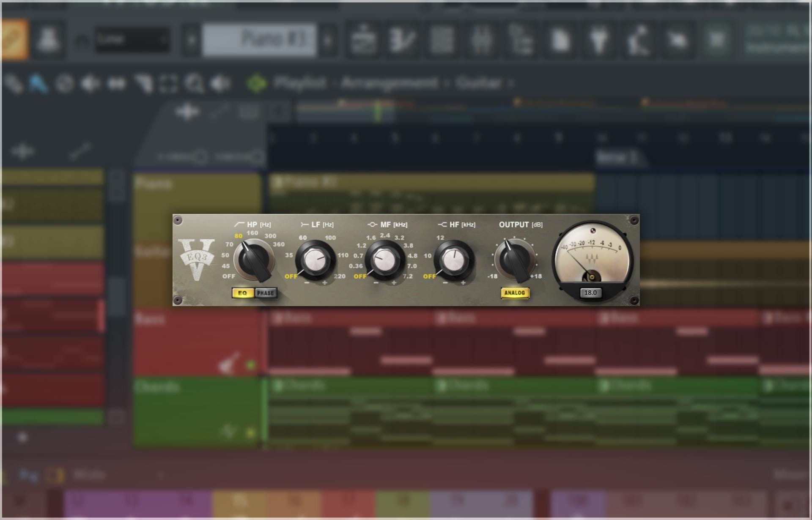The image size is (812, 520).
Task: Toggle the ANALOG button under the Output knob
Action: pos(515,293)
